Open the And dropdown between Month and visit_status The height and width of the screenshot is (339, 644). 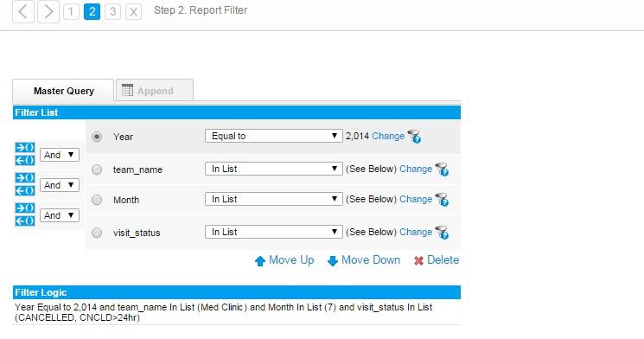60,215
